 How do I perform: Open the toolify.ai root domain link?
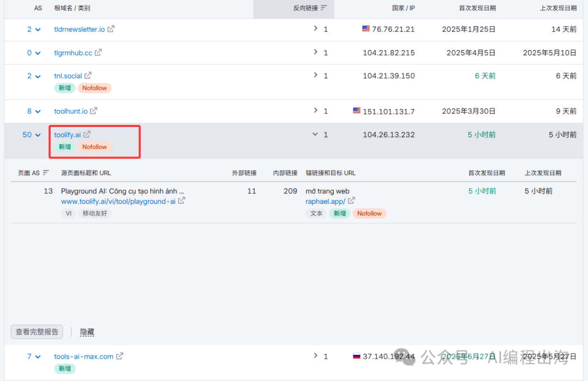67,135
